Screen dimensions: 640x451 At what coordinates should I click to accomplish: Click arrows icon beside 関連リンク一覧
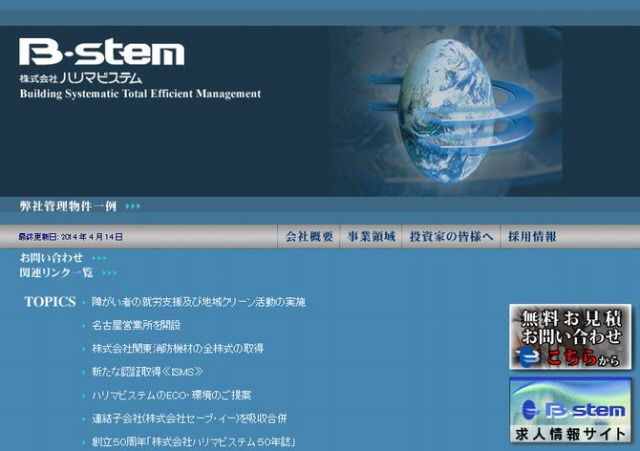[109, 273]
